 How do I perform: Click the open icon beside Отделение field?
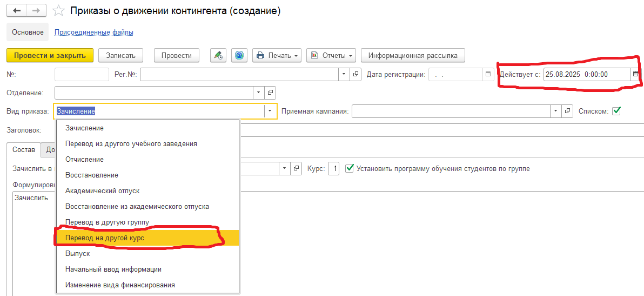click(x=271, y=93)
